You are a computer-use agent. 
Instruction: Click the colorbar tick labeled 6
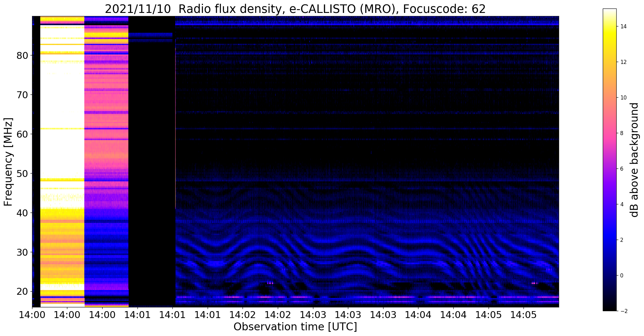pyautogui.click(x=621, y=169)
